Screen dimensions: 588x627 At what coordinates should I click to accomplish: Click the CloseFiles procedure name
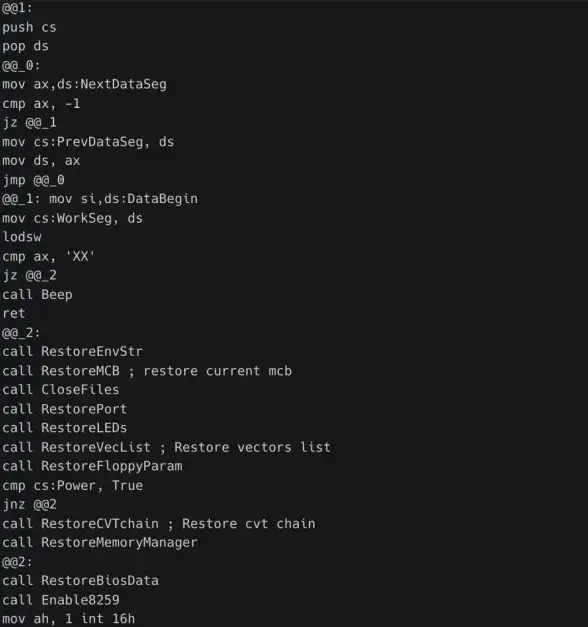coord(80,389)
